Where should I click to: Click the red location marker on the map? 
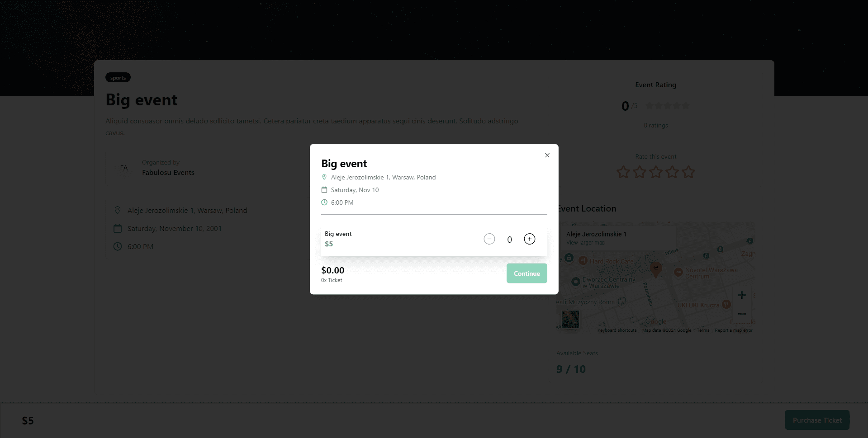click(656, 268)
